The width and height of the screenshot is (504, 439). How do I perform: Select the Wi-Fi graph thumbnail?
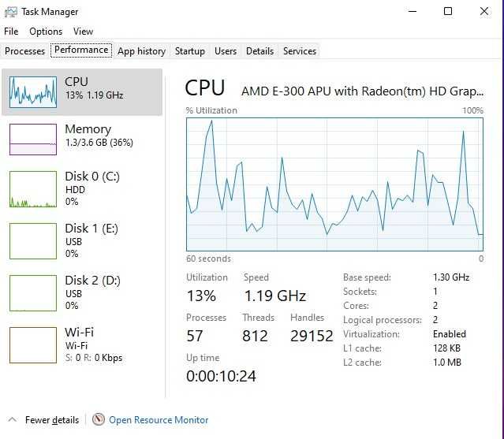[33, 344]
